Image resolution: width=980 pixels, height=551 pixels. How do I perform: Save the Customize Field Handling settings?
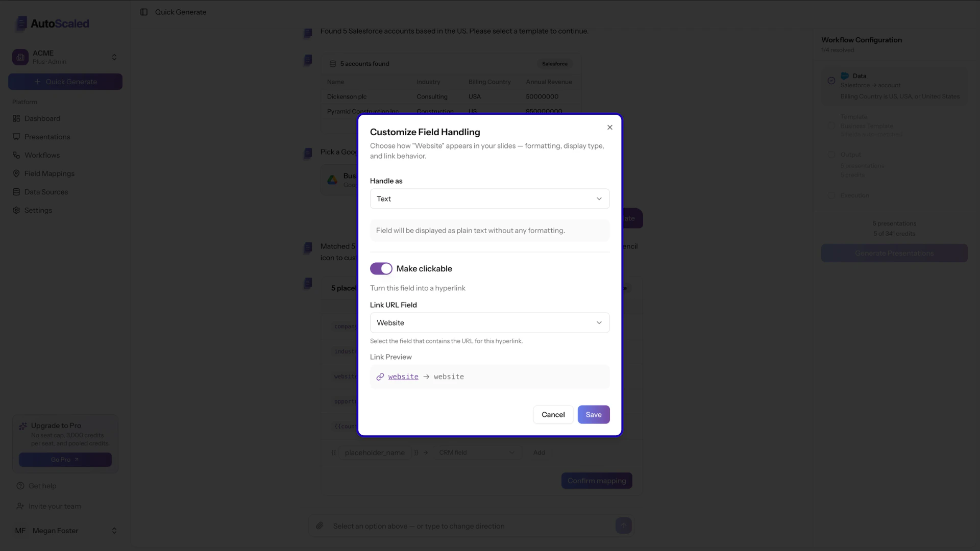593,414
